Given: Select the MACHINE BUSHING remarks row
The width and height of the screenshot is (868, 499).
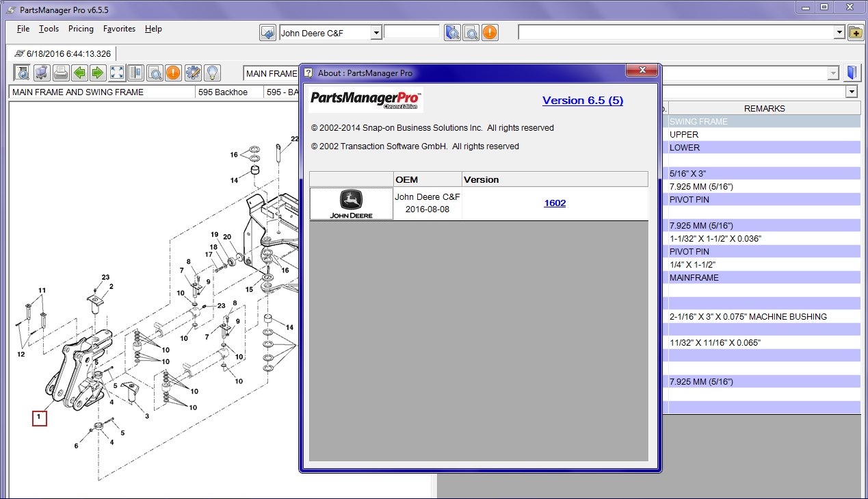Looking at the screenshot, I should [764, 316].
